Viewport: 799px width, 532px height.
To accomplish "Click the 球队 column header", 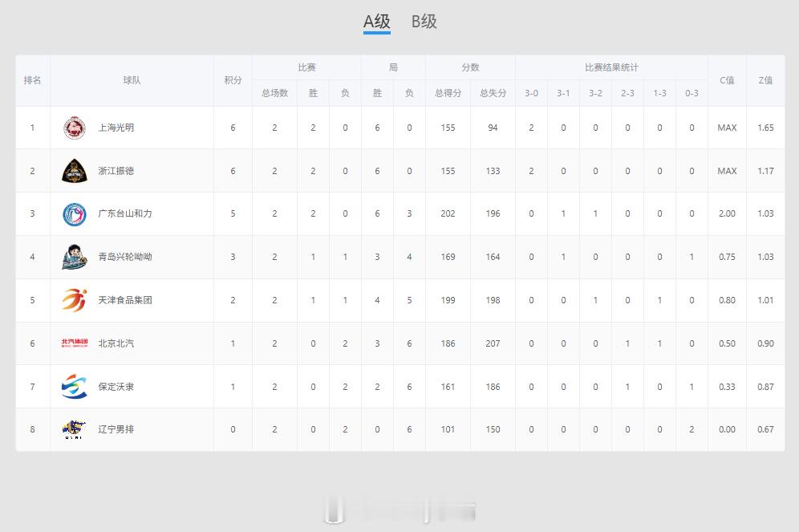I will (x=132, y=80).
